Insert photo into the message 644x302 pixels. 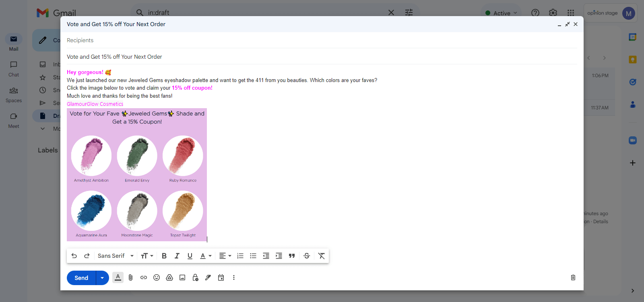coord(182,277)
